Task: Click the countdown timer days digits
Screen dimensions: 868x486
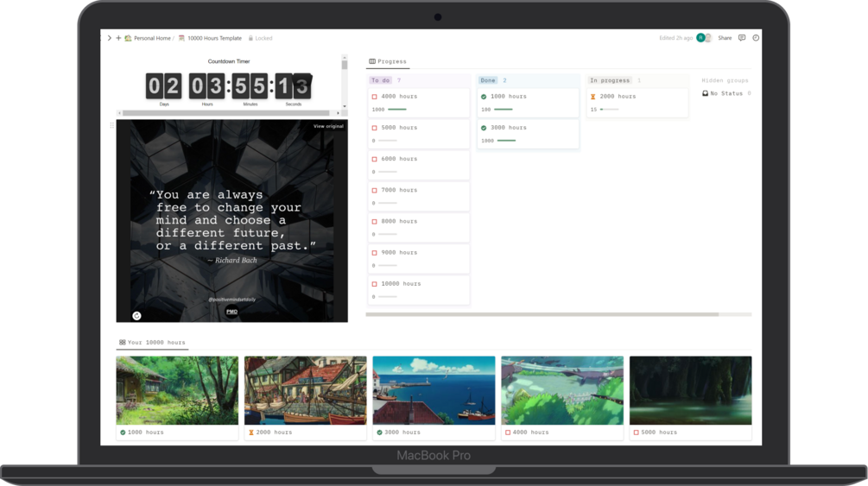Action: pos(164,86)
